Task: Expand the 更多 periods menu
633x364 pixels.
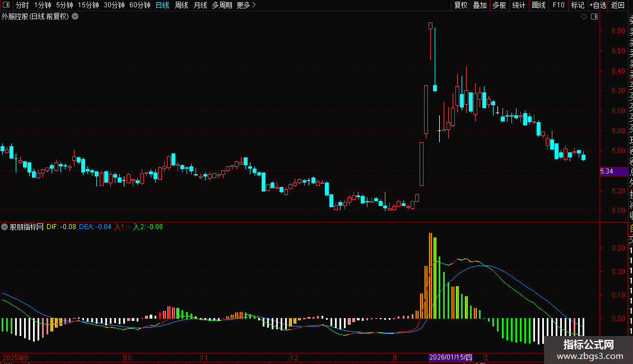Action: 246,5
